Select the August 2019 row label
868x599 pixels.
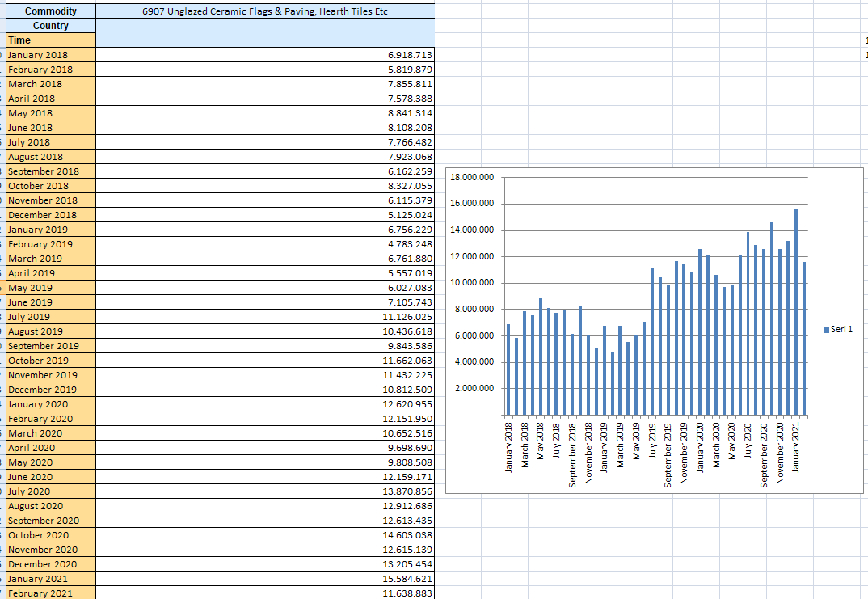tap(51, 331)
